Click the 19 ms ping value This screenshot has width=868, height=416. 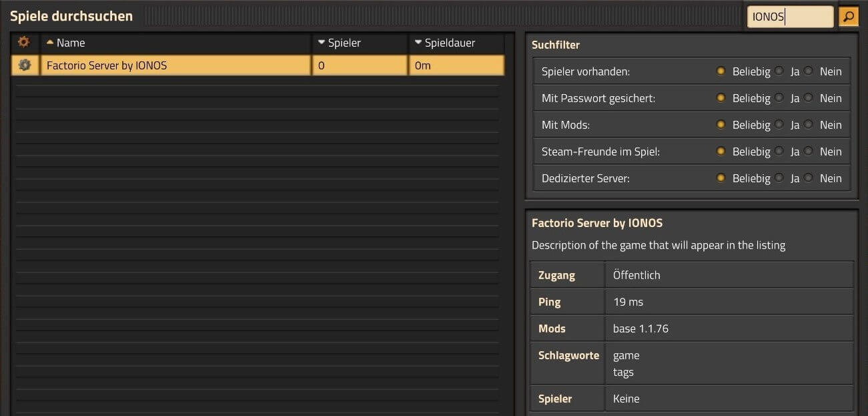tap(628, 302)
